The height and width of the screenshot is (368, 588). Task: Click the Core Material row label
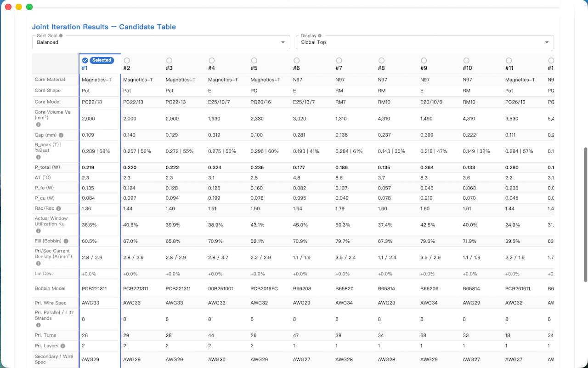pyautogui.click(x=50, y=80)
